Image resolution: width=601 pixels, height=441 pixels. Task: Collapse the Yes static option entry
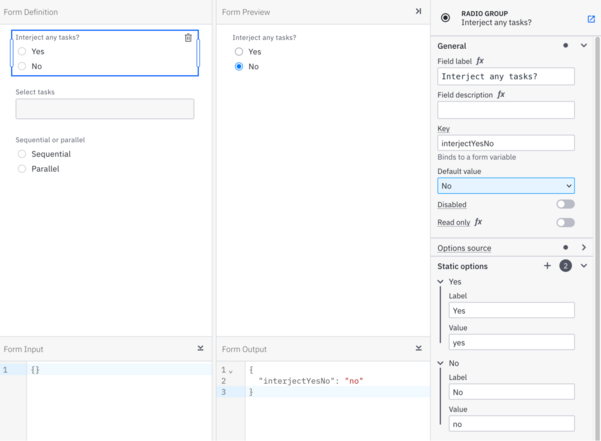click(440, 282)
